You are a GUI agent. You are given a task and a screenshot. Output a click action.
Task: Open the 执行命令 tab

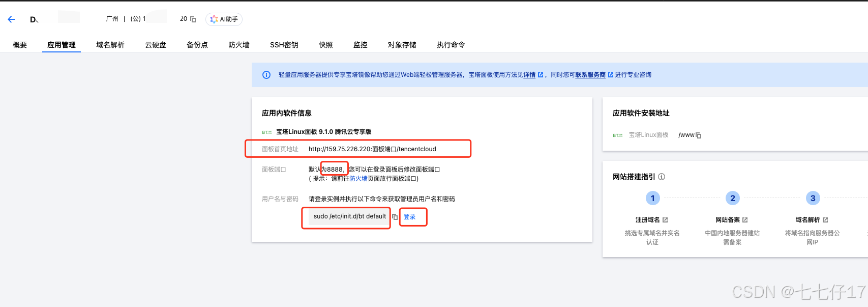(x=451, y=45)
